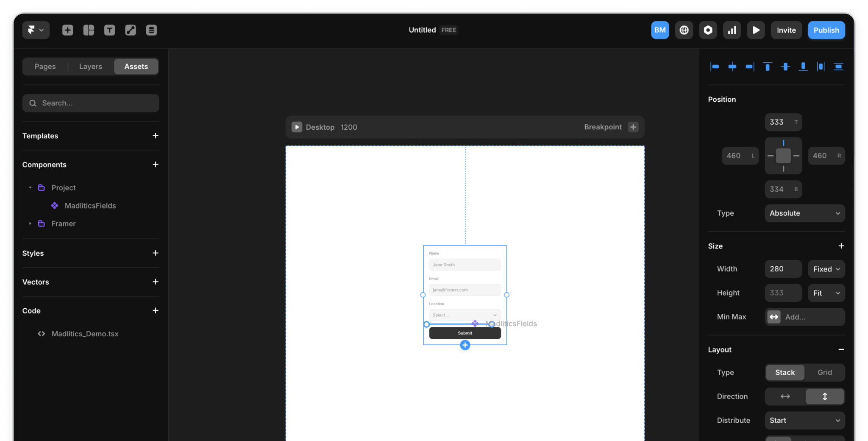Screen dimensions: 868x441
Task: Add a Breakpoint with the plus button
Action: 633,127
